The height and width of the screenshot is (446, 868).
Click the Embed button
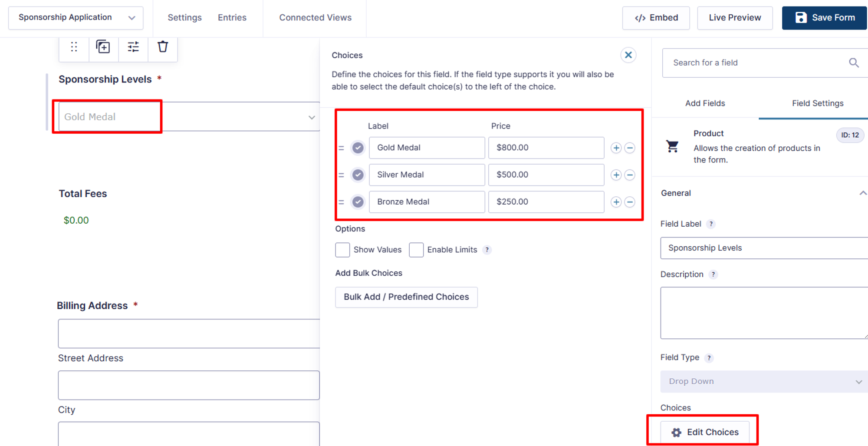pyautogui.click(x=656, y=18)
